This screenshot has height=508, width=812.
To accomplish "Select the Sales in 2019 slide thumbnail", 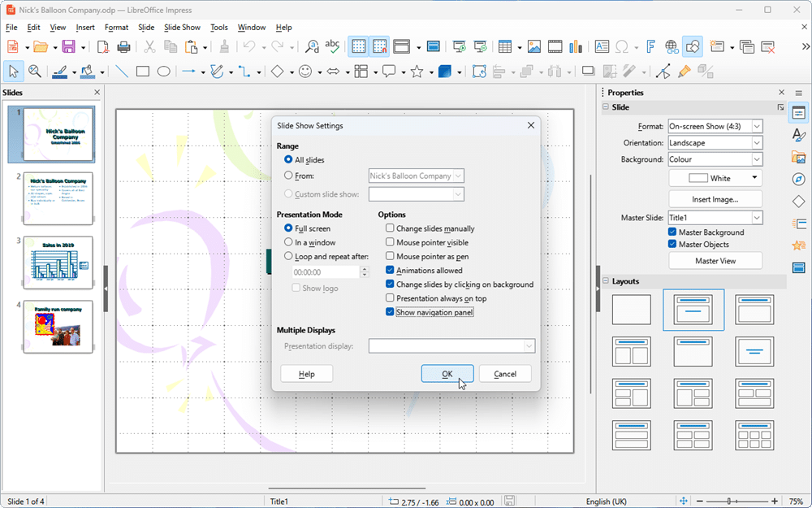I will coord(57,262).
